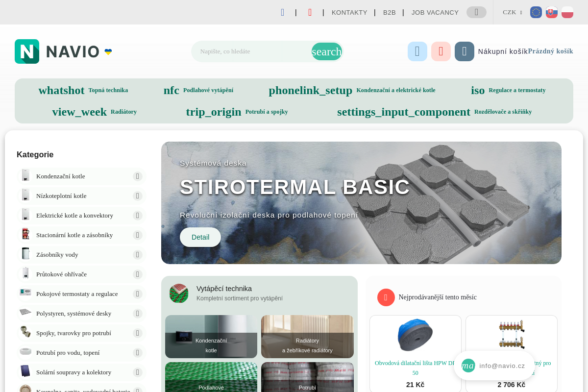Click the Nákupní košík label
This screenshot has width=588, height=392.
pos(503,51)
